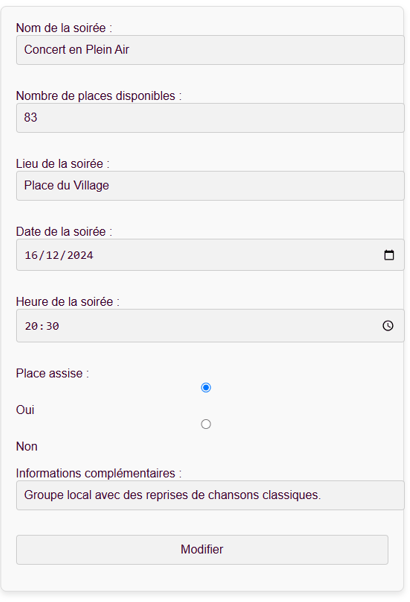The width and height of the screenshot is (410, 602).
Task: Click the Heure de la soirée label
Action: click(x=68, y=301)
